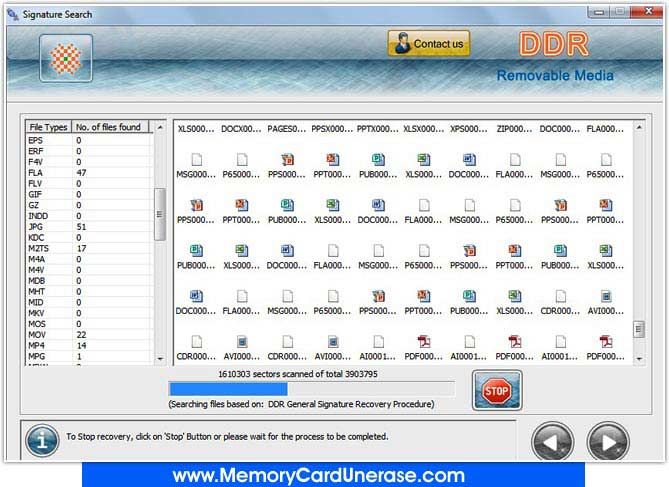
Task: Select PPS000 icon in row beginning with DOC000
Action: [378, 296]
